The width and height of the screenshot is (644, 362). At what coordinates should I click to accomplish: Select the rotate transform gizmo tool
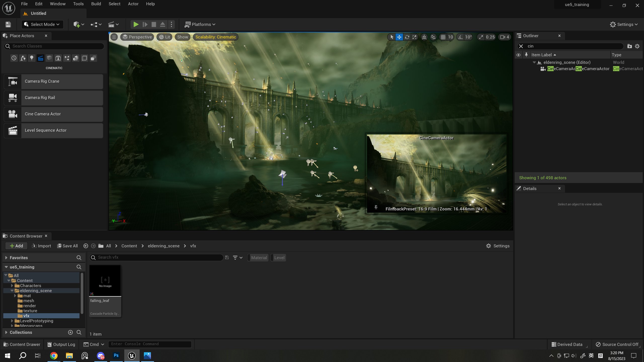click(407, 37)
